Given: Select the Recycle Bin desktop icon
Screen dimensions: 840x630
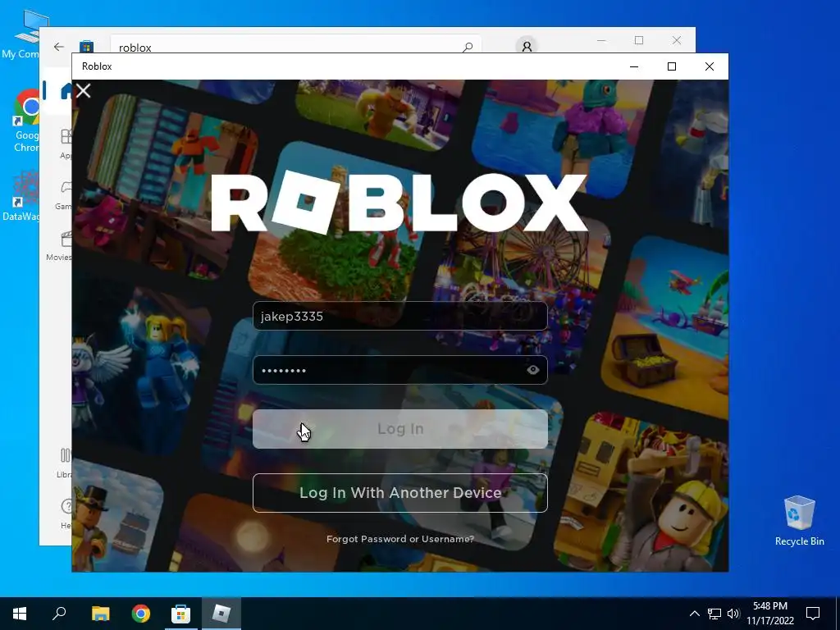Looking at the screenshot, I should (x=799, y=521).
